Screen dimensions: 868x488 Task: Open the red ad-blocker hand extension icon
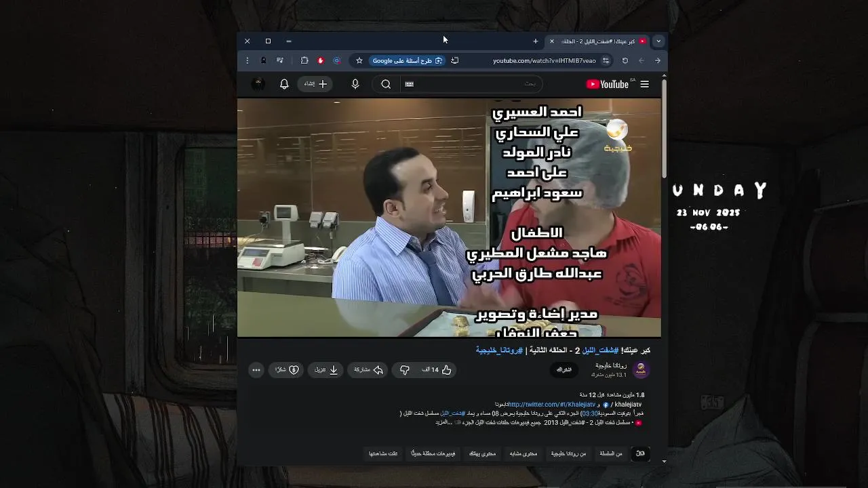321,60
